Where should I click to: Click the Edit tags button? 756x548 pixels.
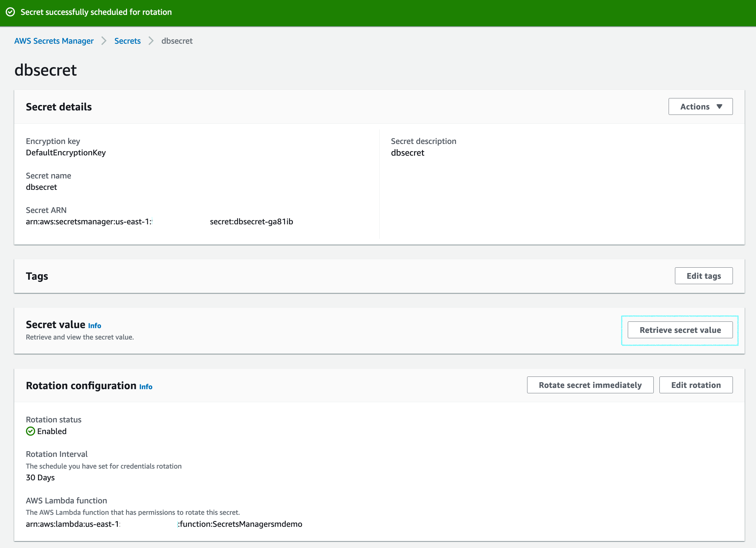pos(704,276)
